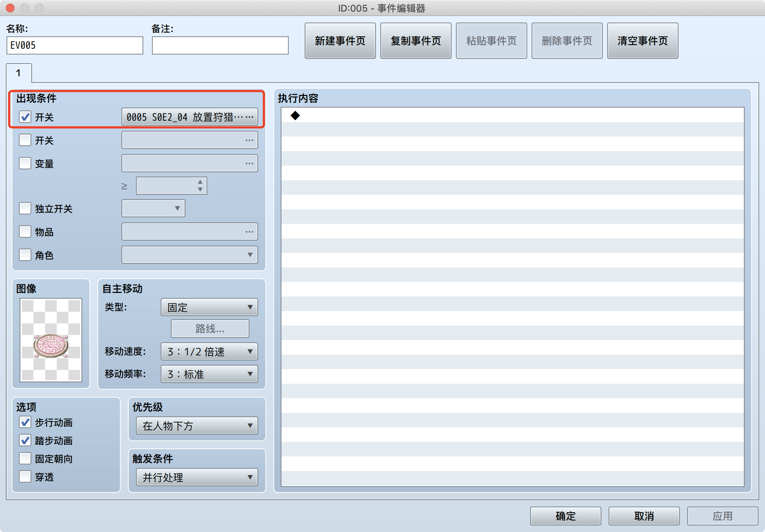Image resolution: width=765 pixels, height=532 pixels.
Task: Cancel with the 取消 button
Action: click(x=644, y=516)
